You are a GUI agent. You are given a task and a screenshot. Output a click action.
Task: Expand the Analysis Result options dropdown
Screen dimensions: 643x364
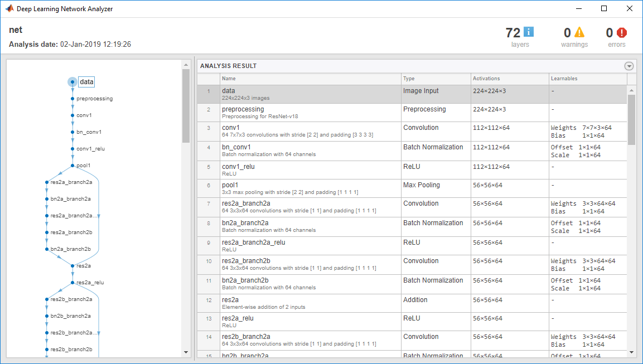[x=629, y=66]
